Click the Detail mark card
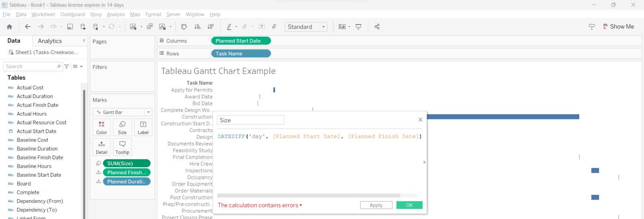 click(101, 147)
